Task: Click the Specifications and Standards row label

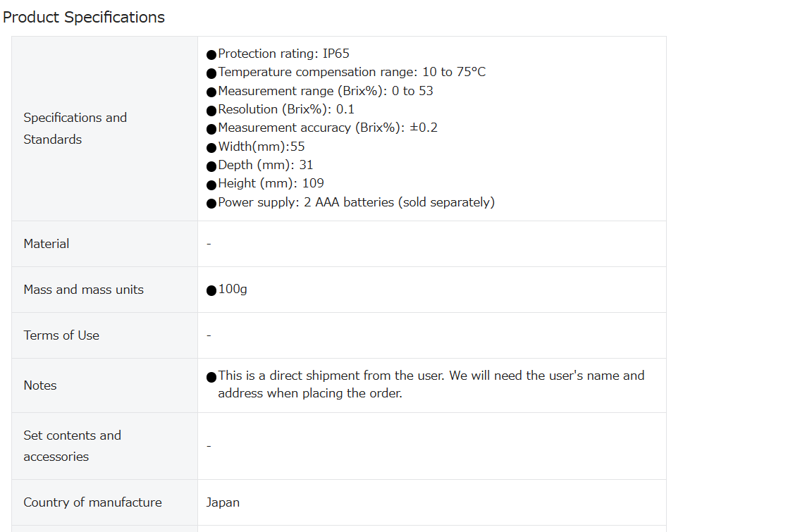Action: 75,128
